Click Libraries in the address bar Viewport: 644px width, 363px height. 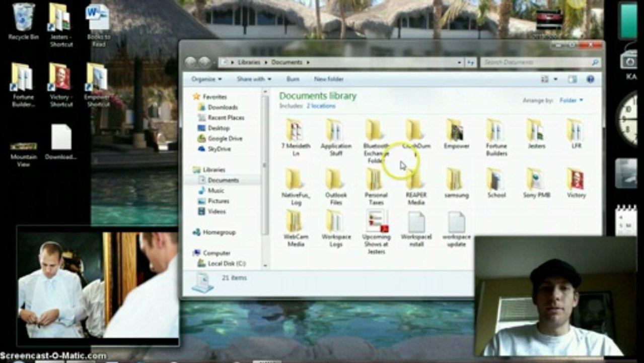pos(249,63)
